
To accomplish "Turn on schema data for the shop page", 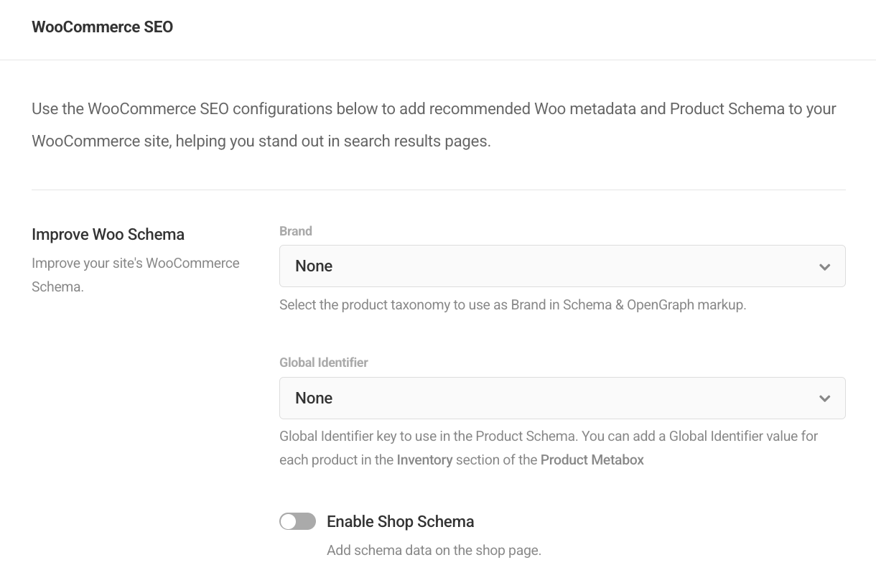I will coord(297,521).
